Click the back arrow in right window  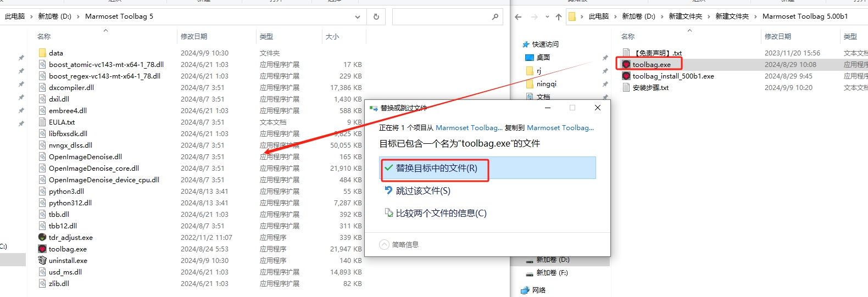click(x=518, y=16)
